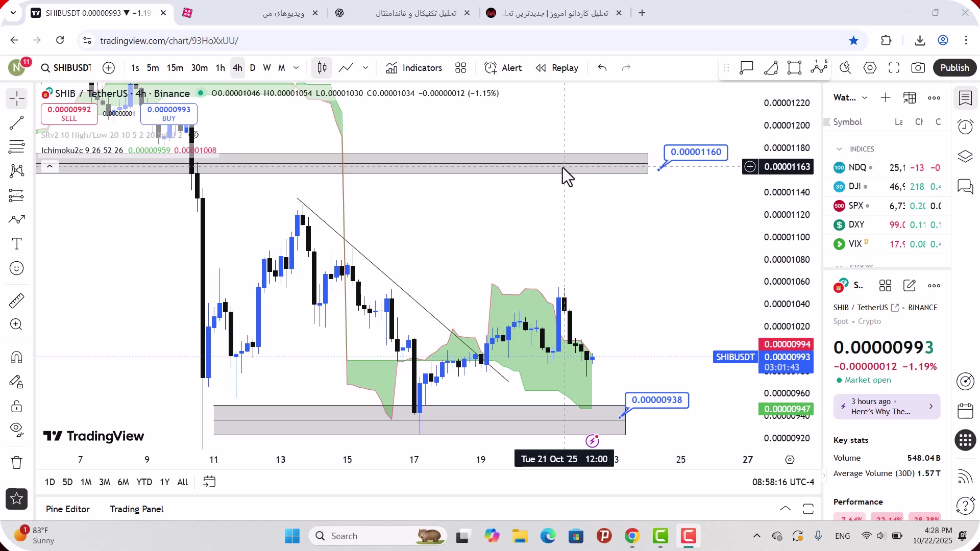Open the Indicators dialog
980x551 pixels.
click(x=414, y=68)
